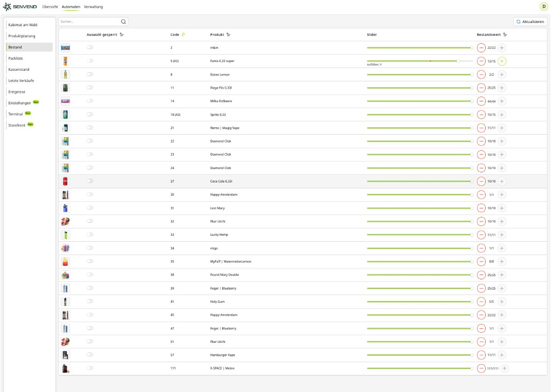Viewport: 552px width, 392px height.
Task: Toggle selection lock for Holy Gum
Action: 90,301
